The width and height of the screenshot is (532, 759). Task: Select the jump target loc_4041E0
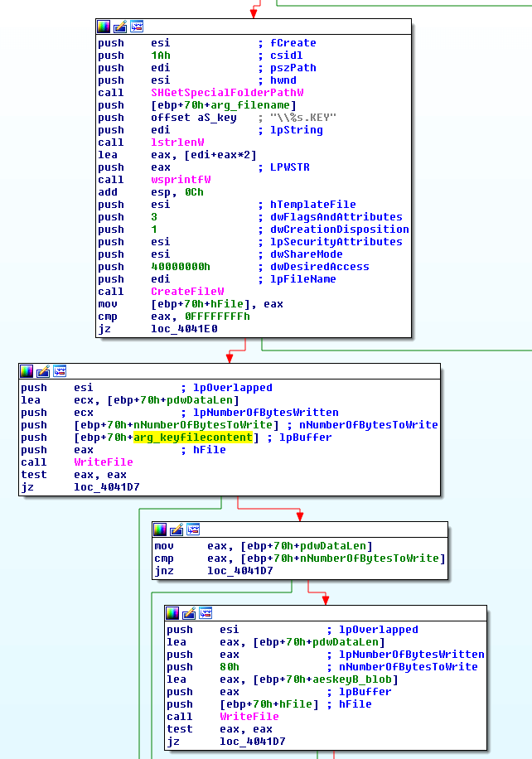(x=186, y=329)
